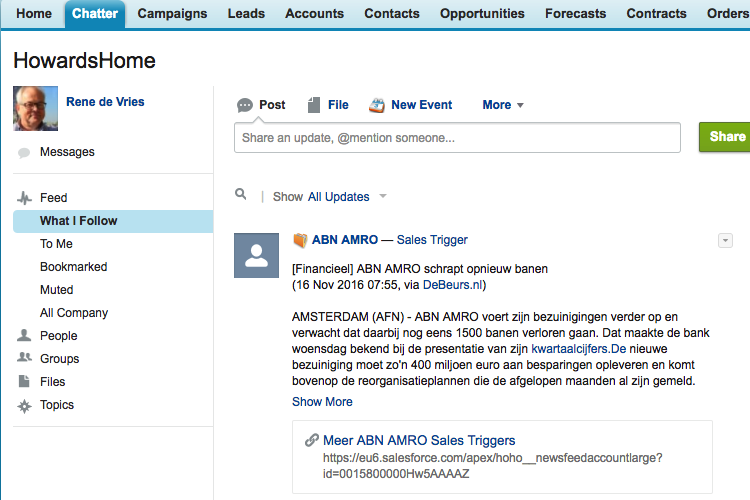Click the New Event calendar icon
Image resolution: width=750 pixels, height=500 pixels.
[x=377, y=105]
